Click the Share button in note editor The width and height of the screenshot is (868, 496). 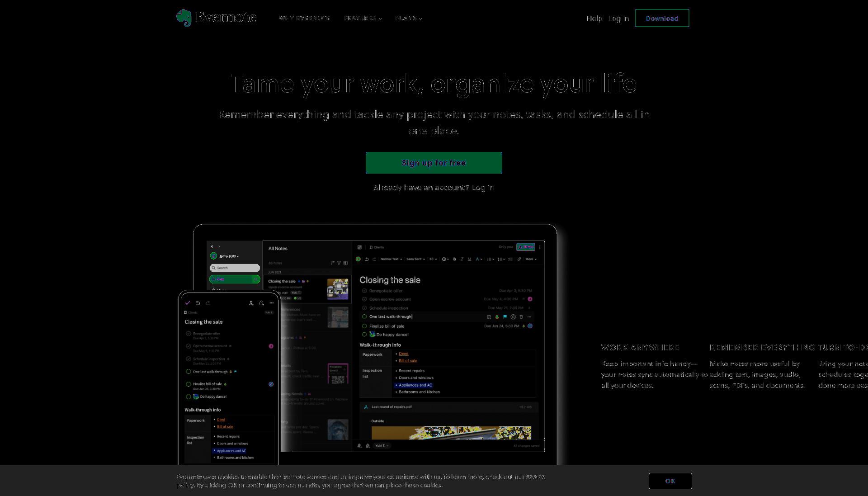click(x=526, y=247)
